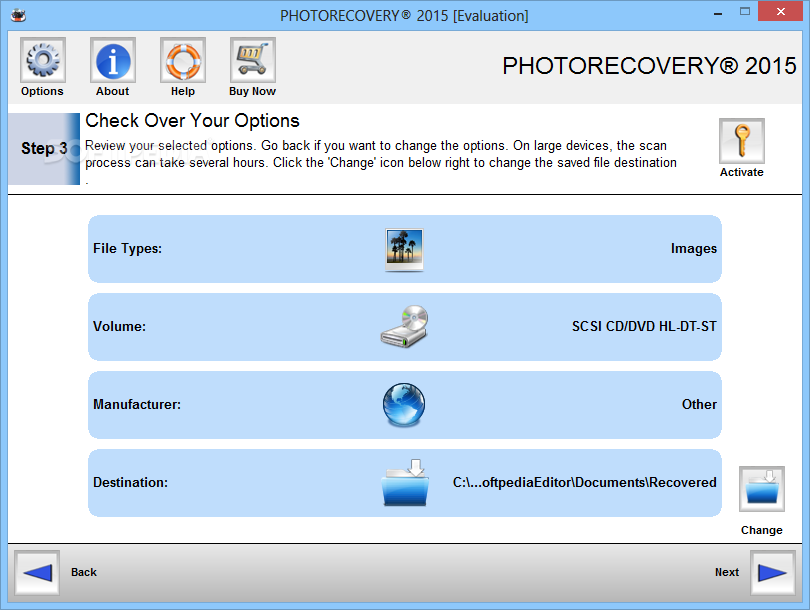Click the CD/DVD drive volume icon
Image resolution: width=810 pixels, height=610 pixels.
404,326
